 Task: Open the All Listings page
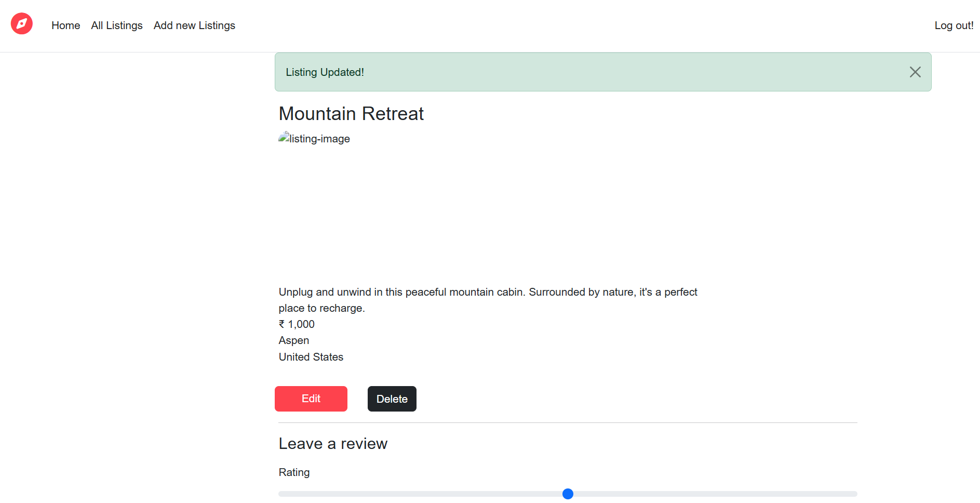[117, 25]
